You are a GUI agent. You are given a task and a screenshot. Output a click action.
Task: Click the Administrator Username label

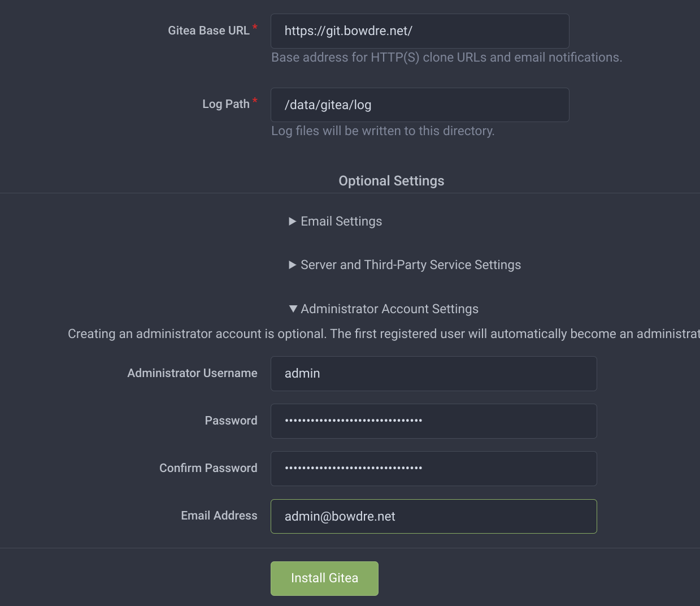point(192,374)
